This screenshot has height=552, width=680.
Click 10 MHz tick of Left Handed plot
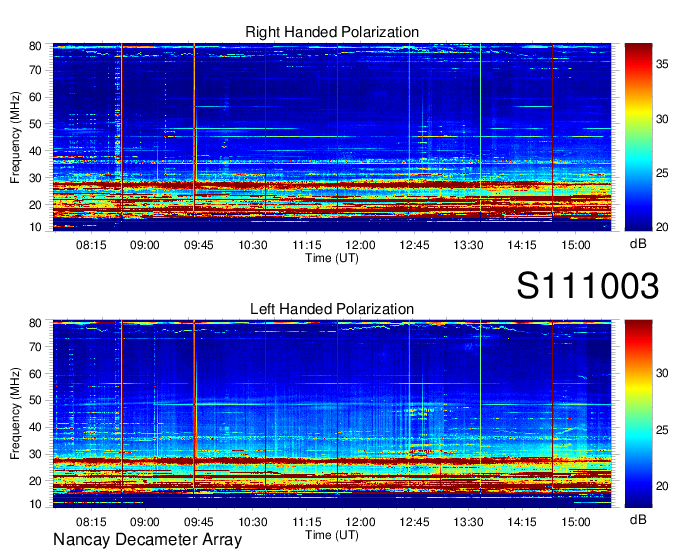35,504
